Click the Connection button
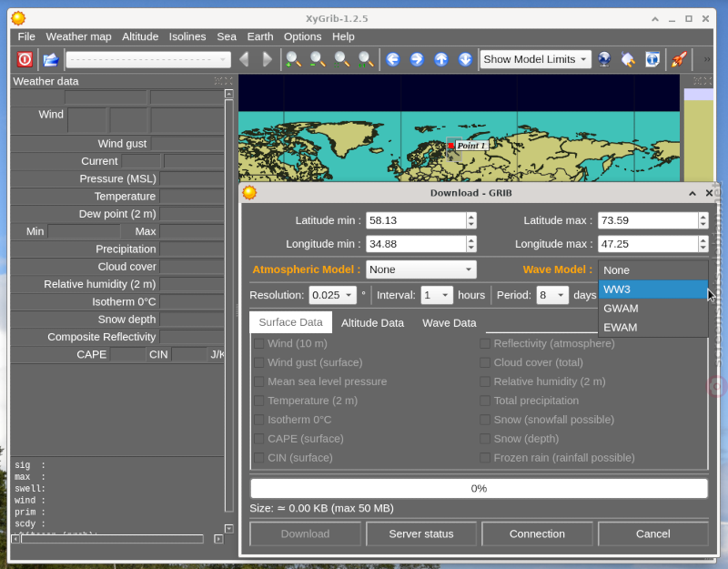728x569 pixels. coord(537,534)
